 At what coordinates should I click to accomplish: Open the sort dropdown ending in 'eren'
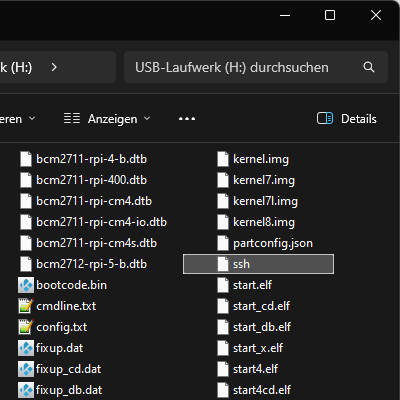pyautogui.click(x=18, y=119)
